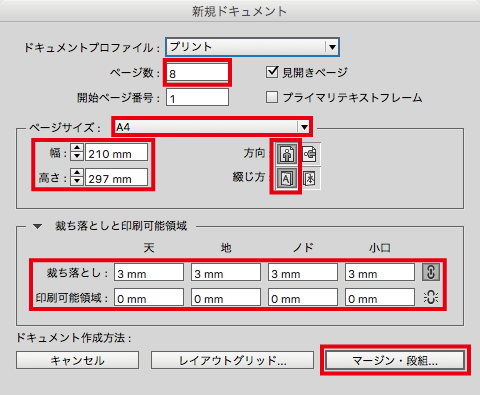The height and width of the screenshot is (395, 480).
Task: Click the 裁ち落とし ノド field
Action: point(303,272)
